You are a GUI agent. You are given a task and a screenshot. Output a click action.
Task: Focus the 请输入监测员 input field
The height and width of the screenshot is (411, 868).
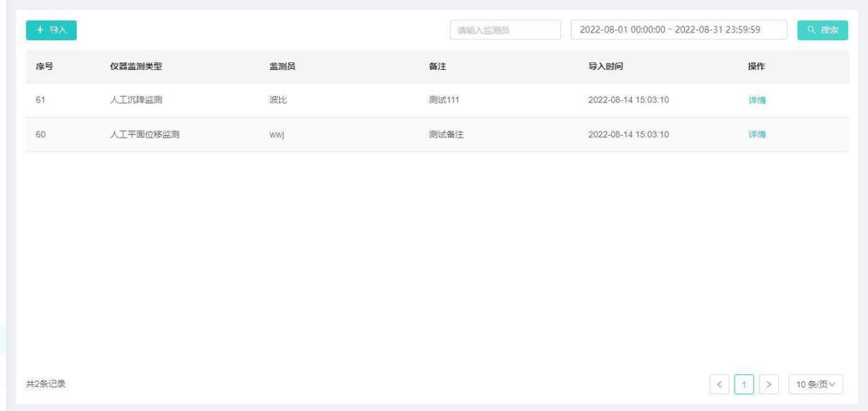pos(505,30)
